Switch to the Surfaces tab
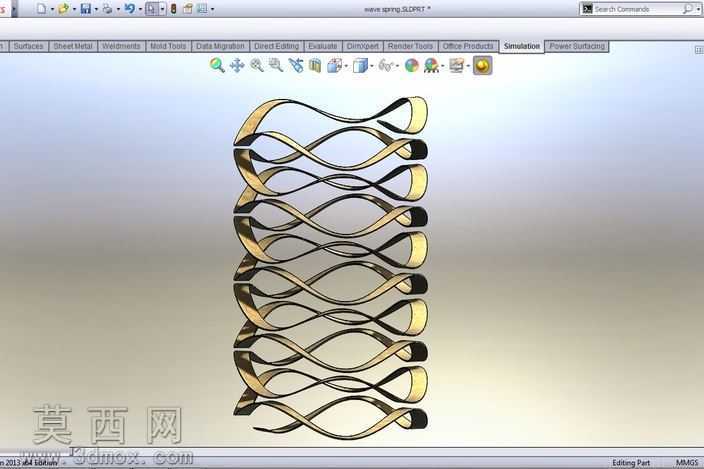704x469 pixels. click(28, 46)
